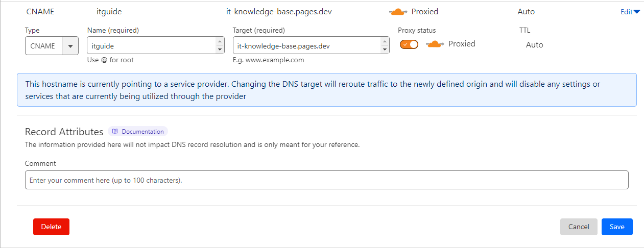Click the up arrow in the Name field
644x248 pixels.
[x=220, y=41]
